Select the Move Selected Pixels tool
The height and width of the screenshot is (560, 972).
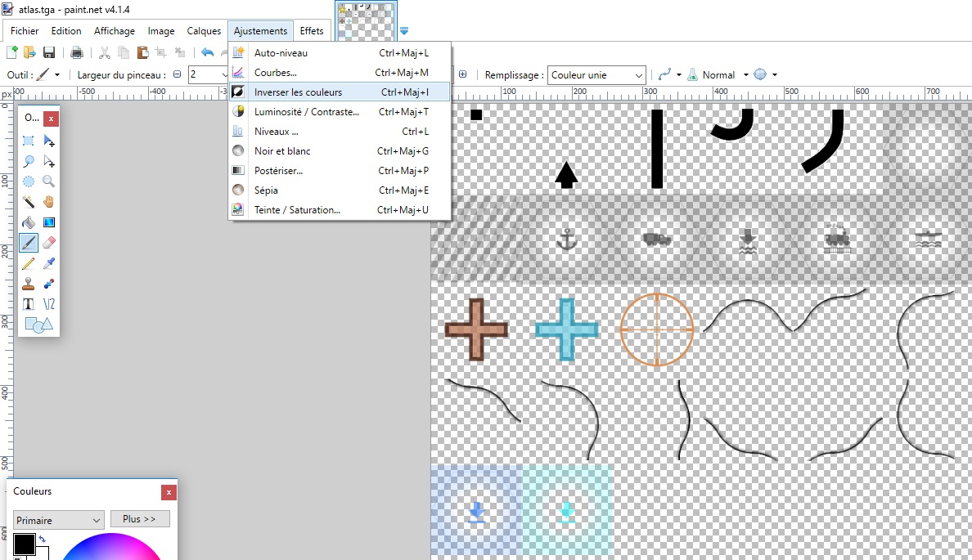point(49,141)
